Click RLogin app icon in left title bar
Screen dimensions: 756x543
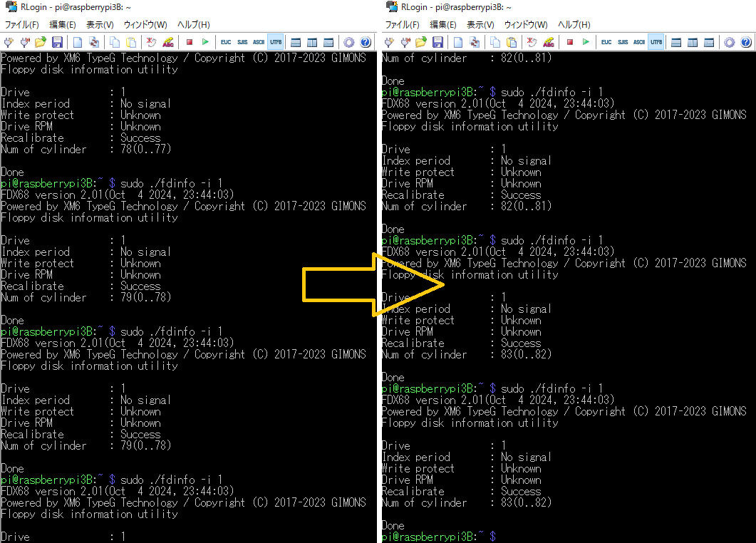[x=11, y=6]
